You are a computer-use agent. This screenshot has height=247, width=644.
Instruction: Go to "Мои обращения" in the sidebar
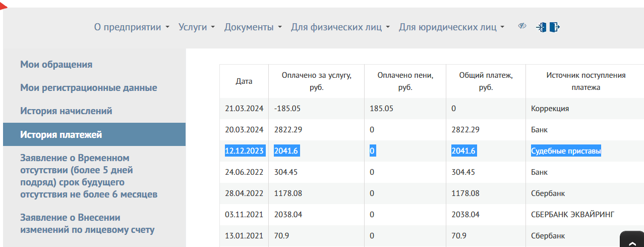(56, 65)
